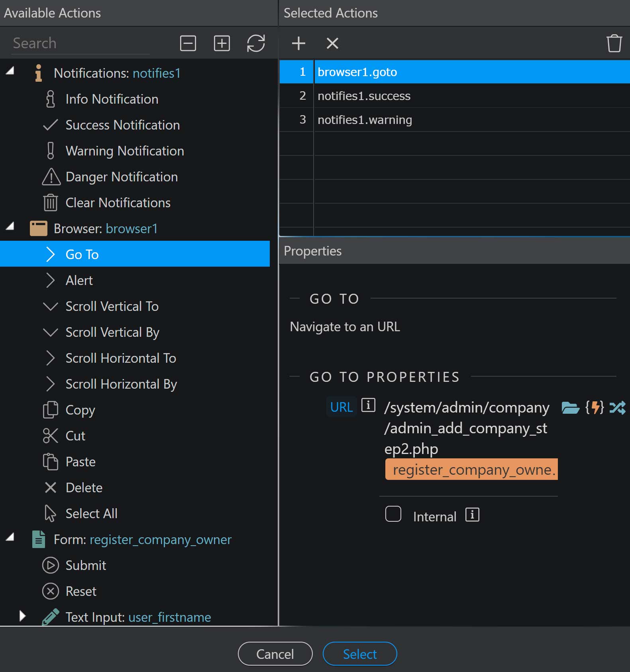Enable the Internal checkbox
This screenshot has height=672, width=630.
coord(393,514)
